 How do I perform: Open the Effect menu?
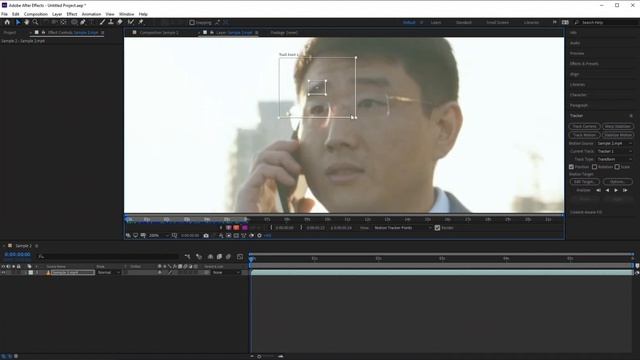pyautogui.click(x=72, y=14)
